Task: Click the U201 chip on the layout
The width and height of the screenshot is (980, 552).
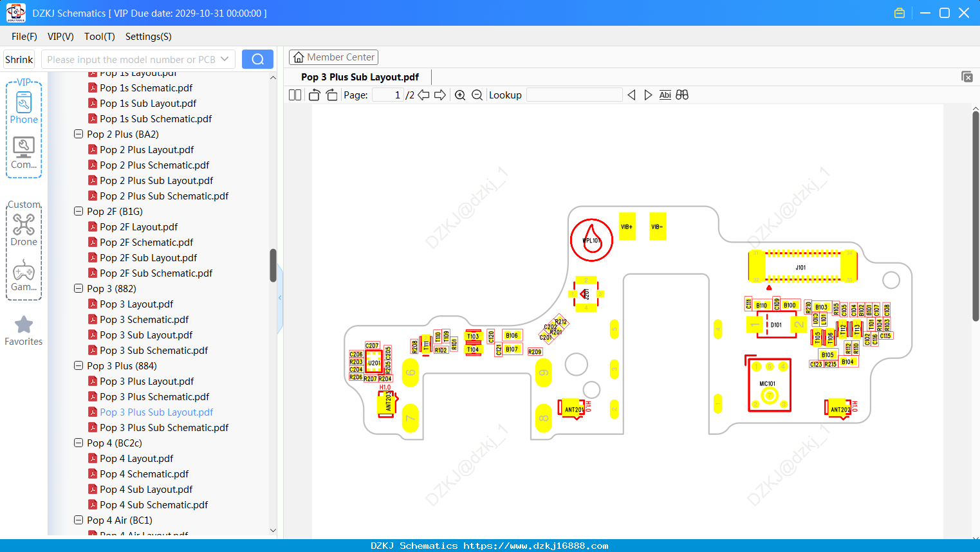Action: [374, 362]
